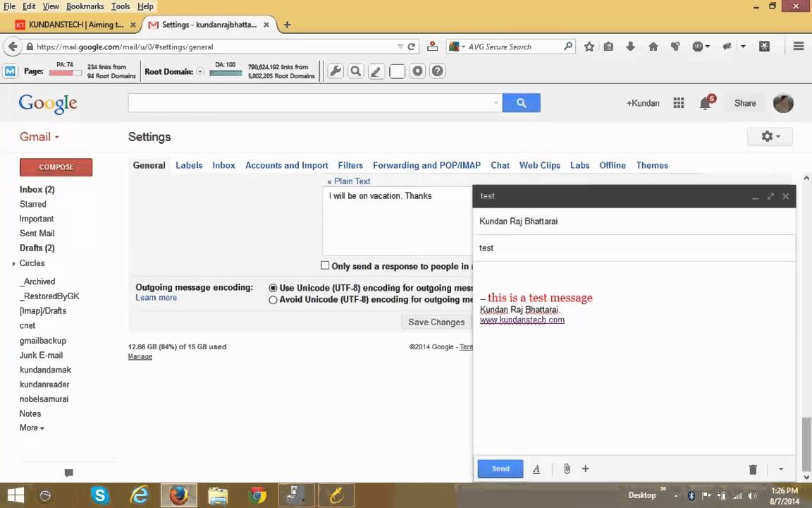Open the Bookmarks menu
The width and height of the screenshot is (812, 508).
pyautogui.click(x=85, y=6)
